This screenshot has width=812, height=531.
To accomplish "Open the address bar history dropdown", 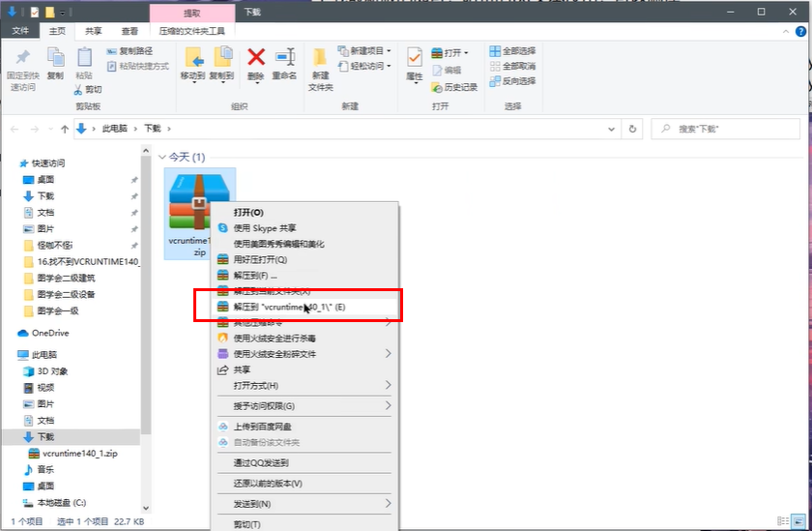I will (x=611, y=129).
